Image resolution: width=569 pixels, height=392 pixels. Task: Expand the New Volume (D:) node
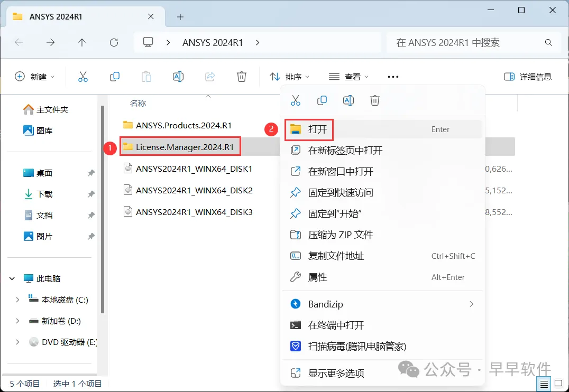pos(17,321)
